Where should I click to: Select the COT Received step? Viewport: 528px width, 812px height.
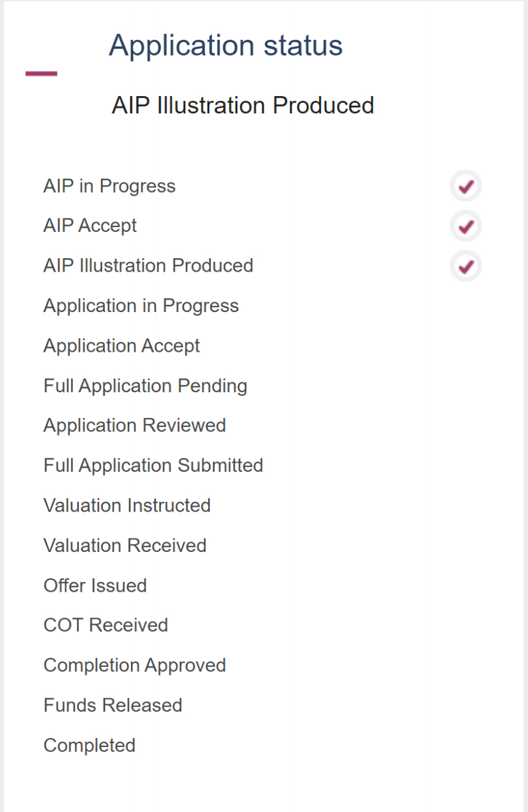coord(106,625)
